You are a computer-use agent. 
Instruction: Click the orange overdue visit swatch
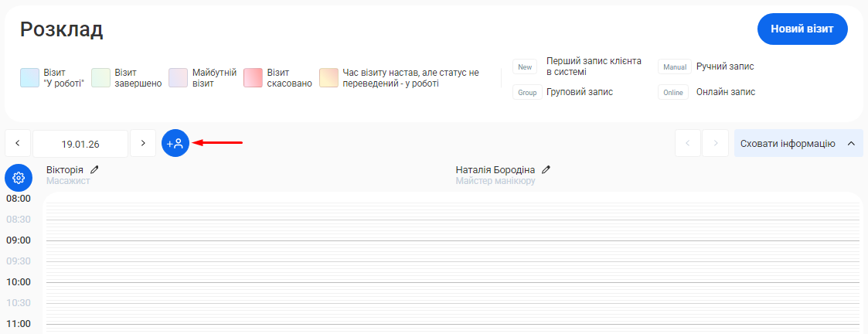[328, 78]
